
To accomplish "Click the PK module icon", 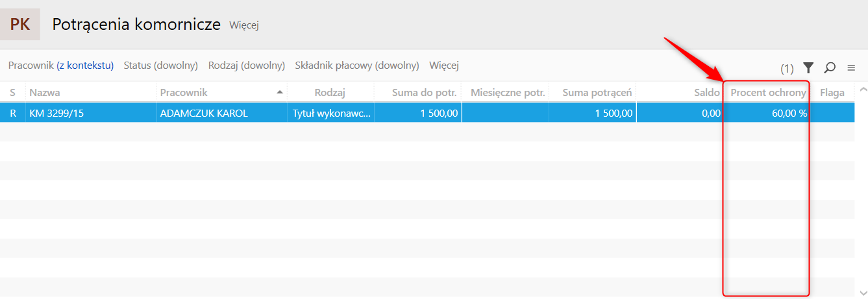I will 20,25.
